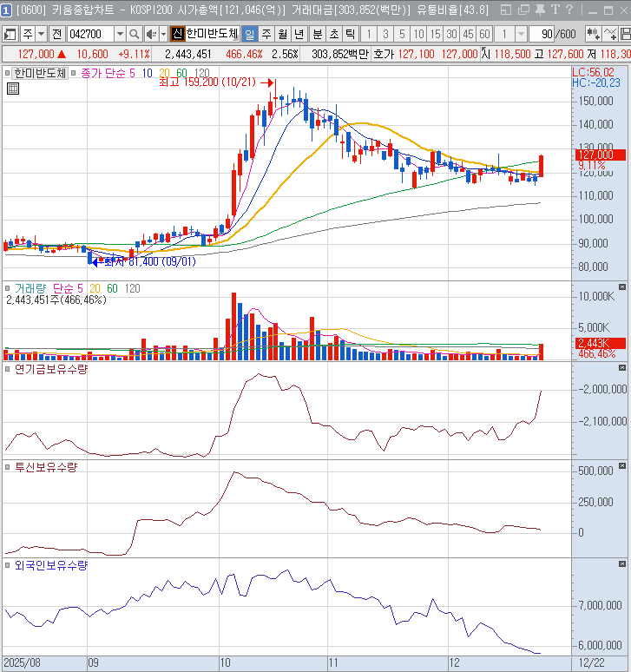Click the T text icon in title bar
This screenshot has width=631, height=672.
[555, 10]
